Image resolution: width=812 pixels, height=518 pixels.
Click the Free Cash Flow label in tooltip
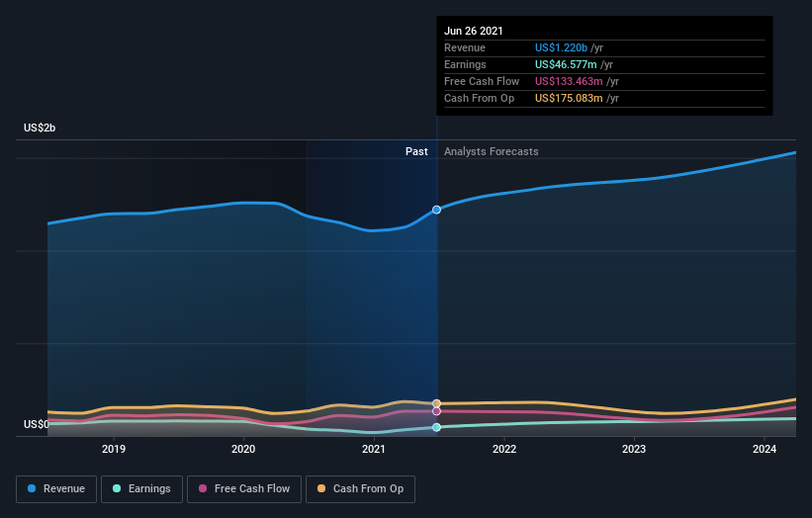pos(482,81)
